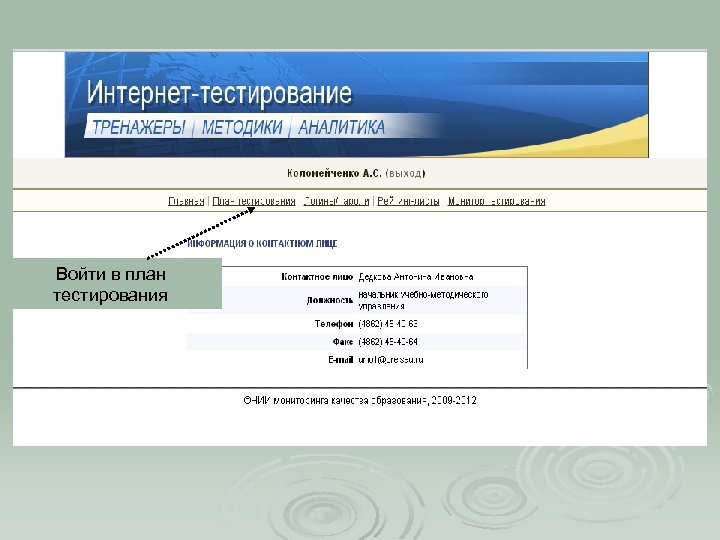This screenshot has height=540, width=720.
Task: Click the E-mail label
Action: coord(340,360)
